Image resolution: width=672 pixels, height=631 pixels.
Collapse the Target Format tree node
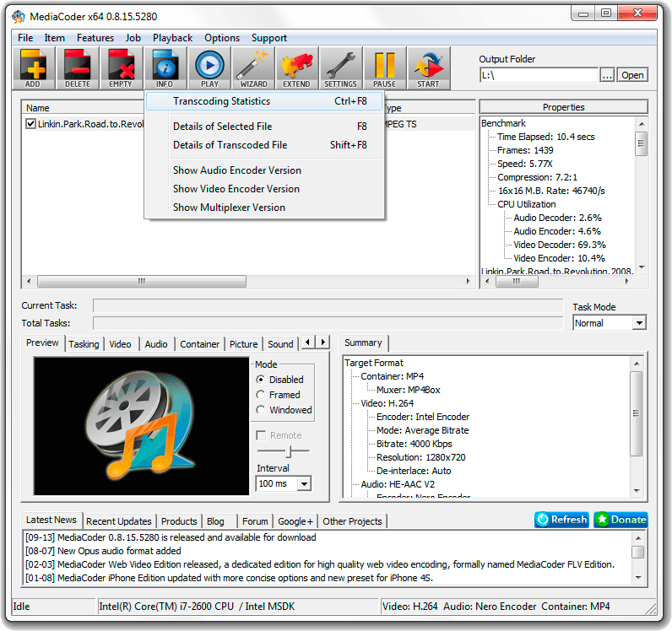[374, 363]
